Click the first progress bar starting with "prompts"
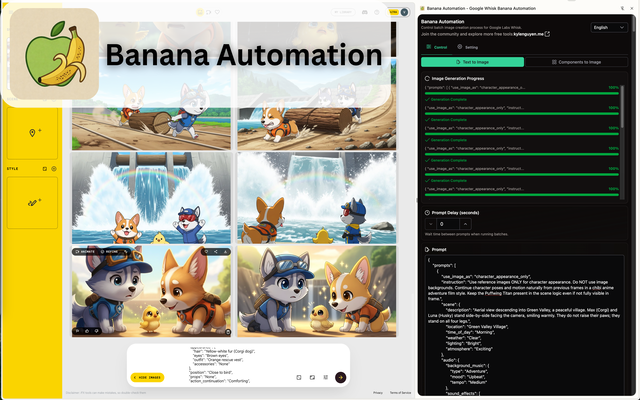Screen dimensions: 640x400 (522, 91)
